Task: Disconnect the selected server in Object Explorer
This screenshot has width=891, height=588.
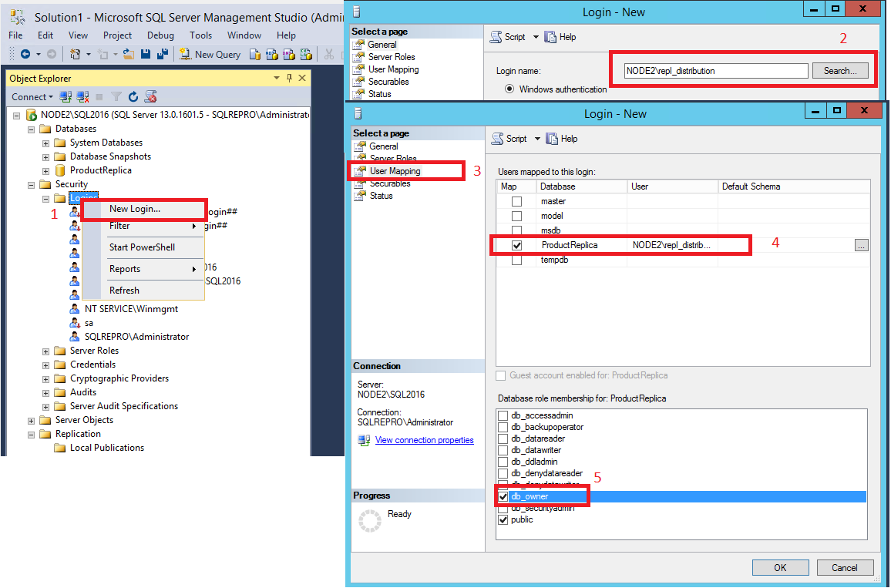Action: click(x=81, y=96)
